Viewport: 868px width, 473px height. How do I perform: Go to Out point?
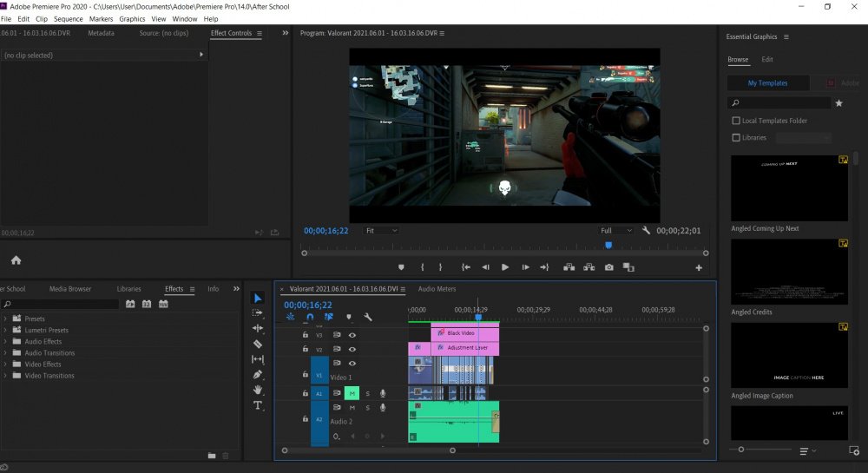point(545,267)
